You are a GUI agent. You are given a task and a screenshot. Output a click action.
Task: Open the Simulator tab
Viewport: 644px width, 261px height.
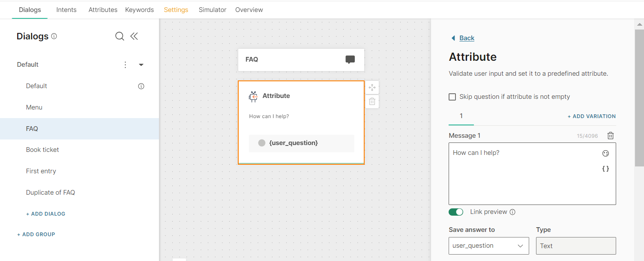213,9
